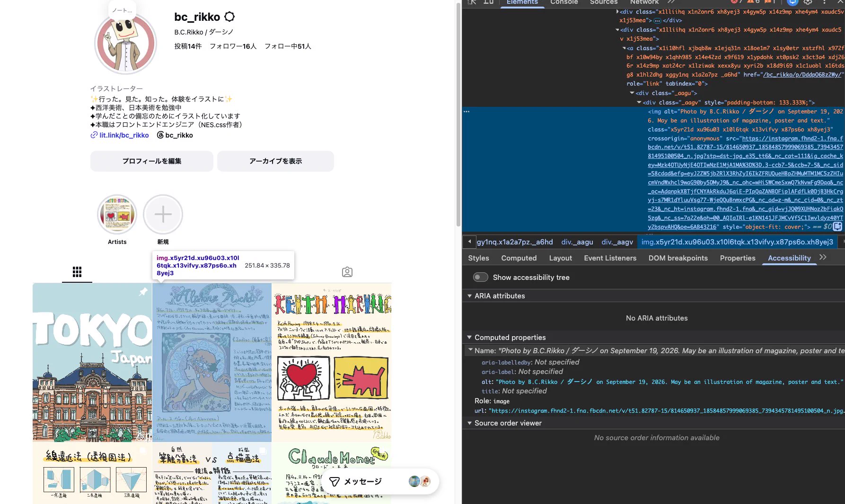Click the settings ring icon beside bc_rikko username
Image resolution: width=845 pixels, height=504 pixels.
(x=229, y=17)
